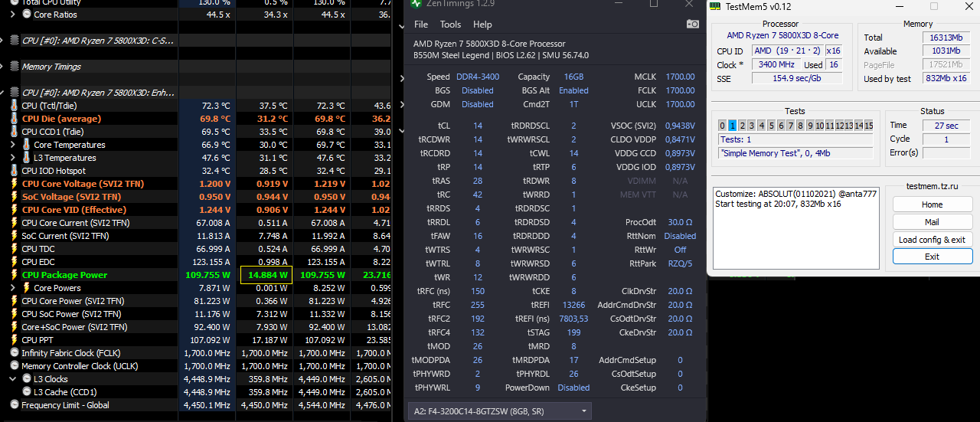Click the SoC Voltage lightning icon
980x422 pixels.
(14, 197)
